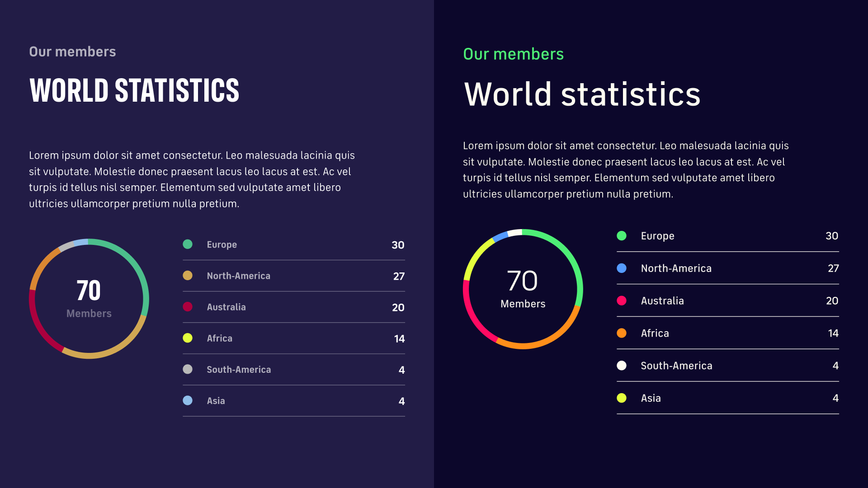The image size is (868, 488).
Task: Click the pink Australia dot in right legend
Action: pos(622,301)
